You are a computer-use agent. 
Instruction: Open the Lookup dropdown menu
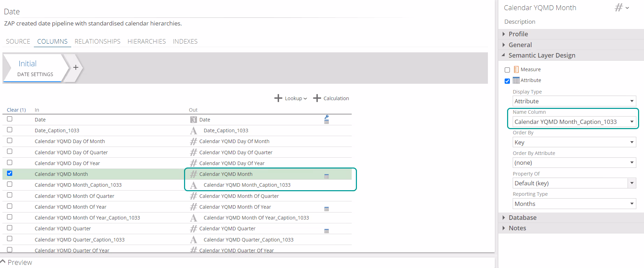(291, 98)
